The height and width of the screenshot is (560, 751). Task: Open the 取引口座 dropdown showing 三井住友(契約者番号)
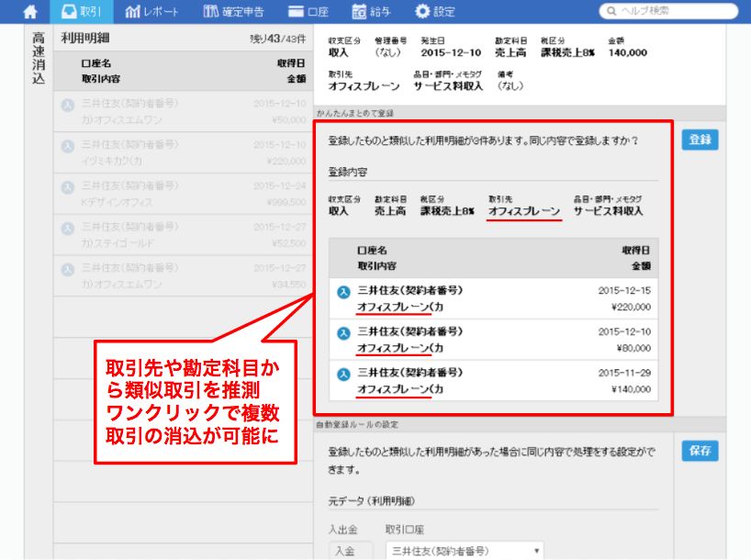coord(464,549)
